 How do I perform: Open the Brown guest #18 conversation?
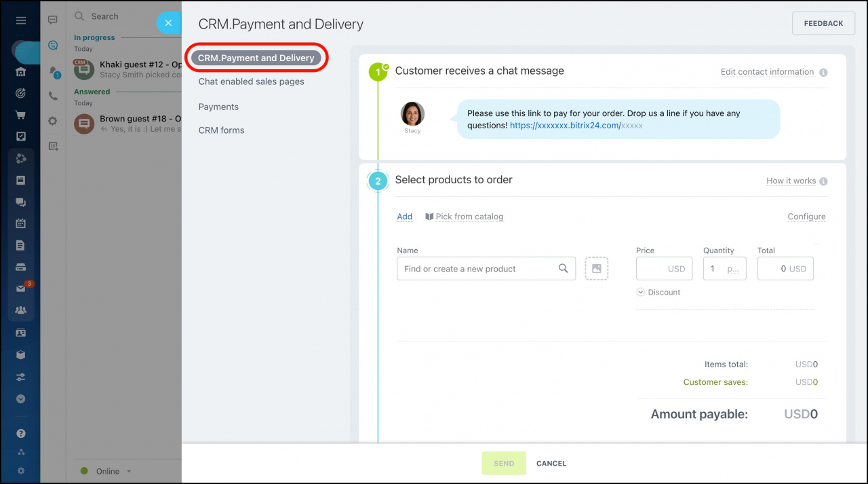[126, 124]
